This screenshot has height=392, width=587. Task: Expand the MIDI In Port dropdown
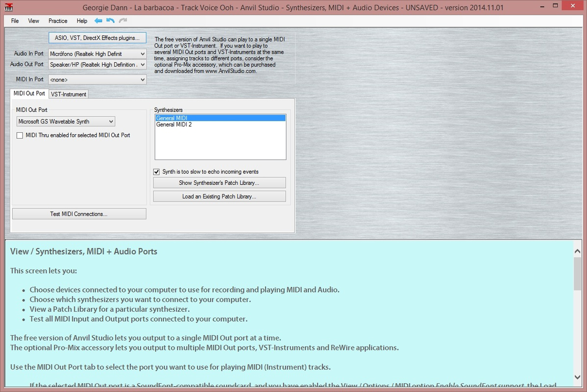coord(142,80)
